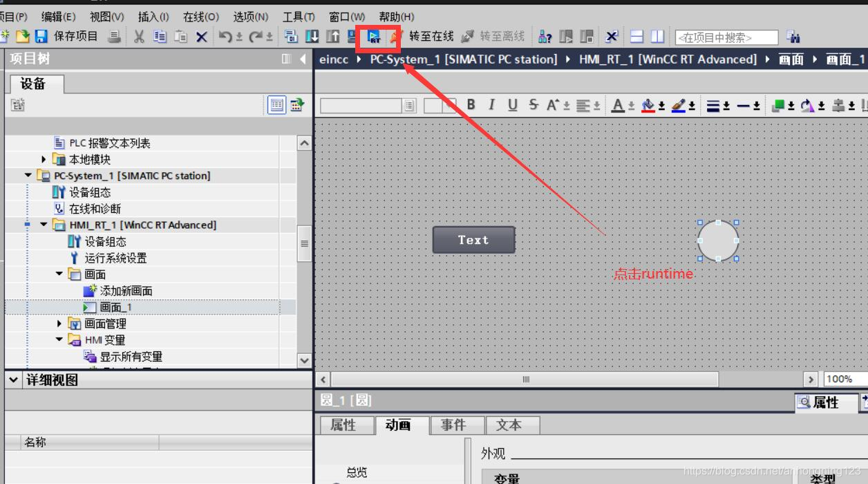The width and height of the screenshot is (868, 484).
Task: Select 画面_1 in project tree
Action: click(x=115, y=307)
